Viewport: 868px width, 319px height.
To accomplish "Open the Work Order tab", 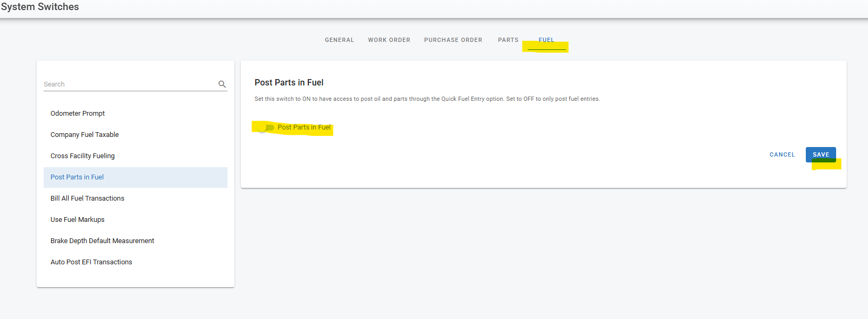I will (x=389, y=40).
